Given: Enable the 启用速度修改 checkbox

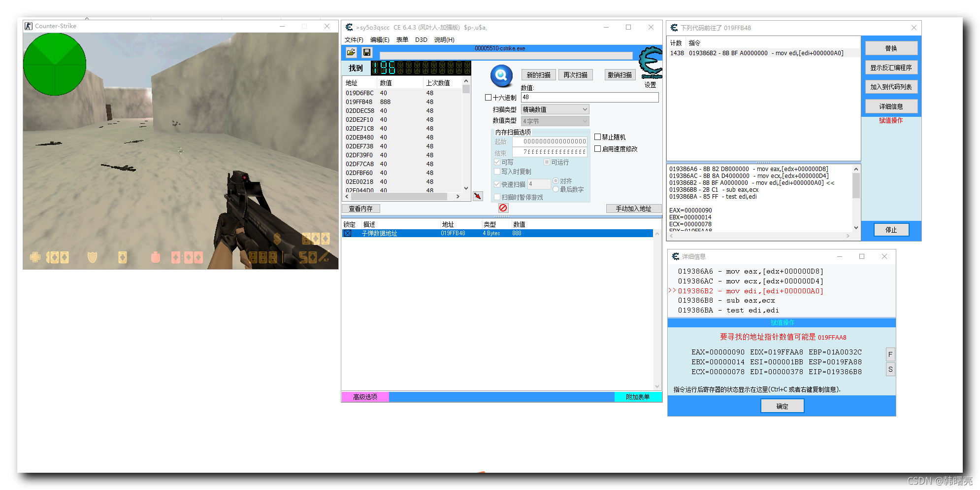Looking at the screenshot, I should coord(598,149).
